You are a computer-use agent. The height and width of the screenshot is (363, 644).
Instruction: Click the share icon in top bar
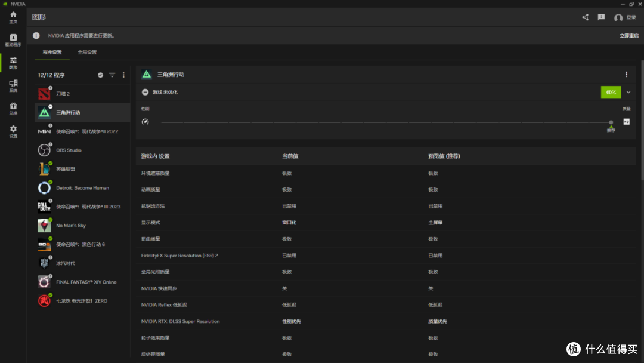(586, 17)
